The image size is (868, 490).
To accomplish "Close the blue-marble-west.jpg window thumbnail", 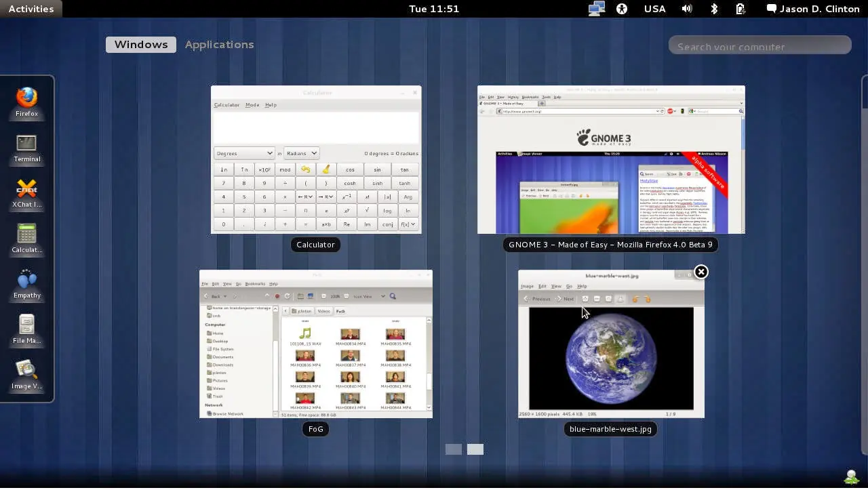I will click(x=701, y=272).
